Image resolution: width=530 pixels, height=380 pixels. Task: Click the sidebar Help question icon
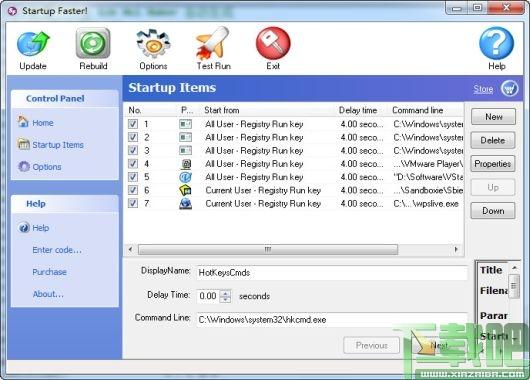click(x=24, y=228)
